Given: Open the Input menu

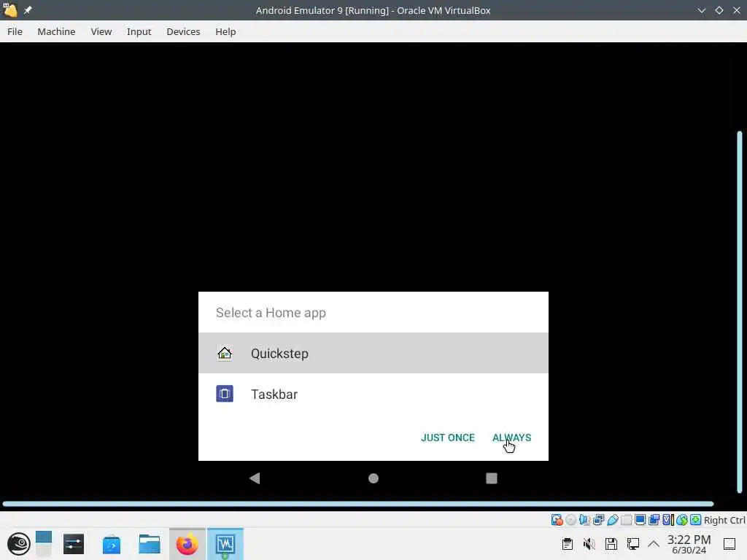Looking at the screenshot, I should click(139, 31).
